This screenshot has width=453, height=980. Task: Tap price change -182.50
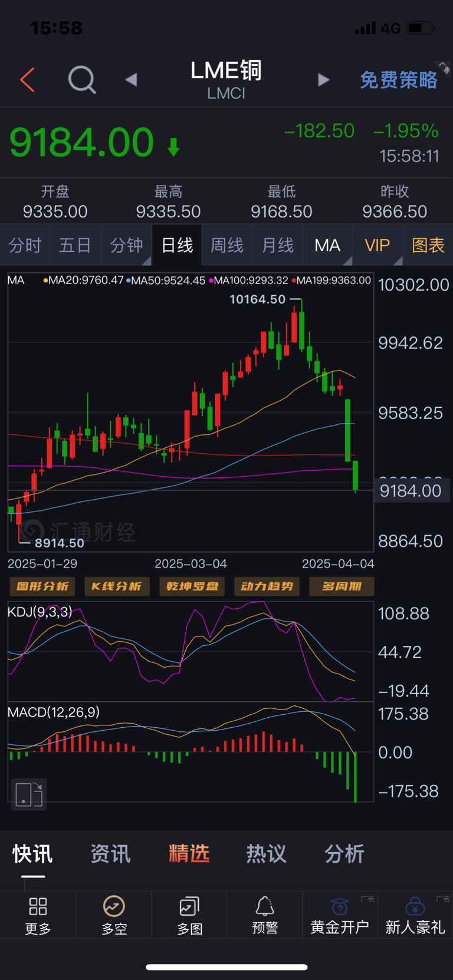point(319,131)
